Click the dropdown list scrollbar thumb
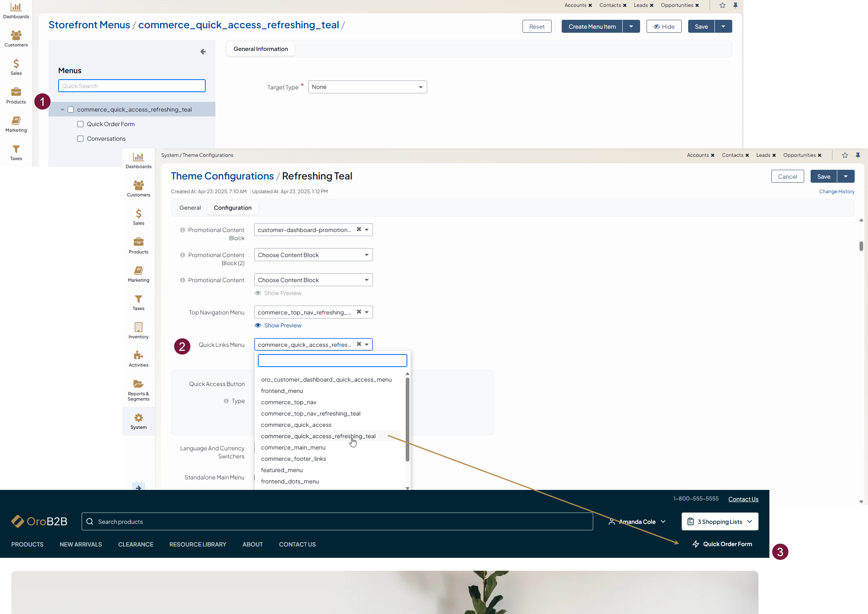868x614 pixels. pos(407,420)
